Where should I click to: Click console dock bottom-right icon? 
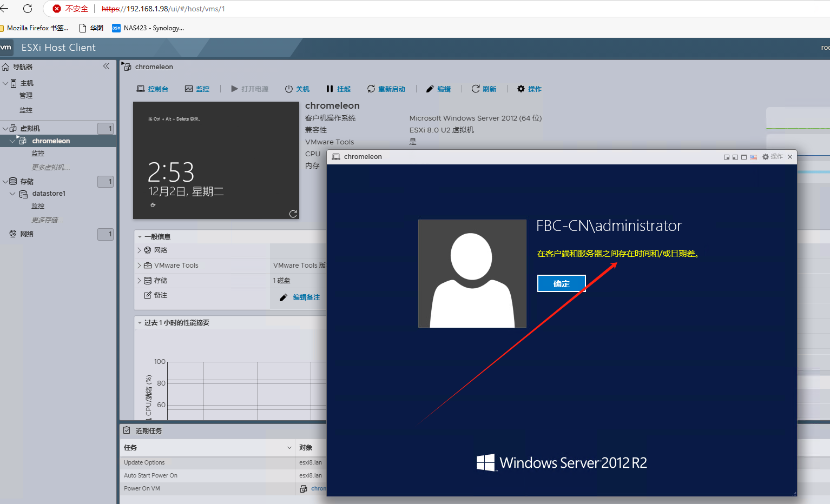tap(727, 157)
